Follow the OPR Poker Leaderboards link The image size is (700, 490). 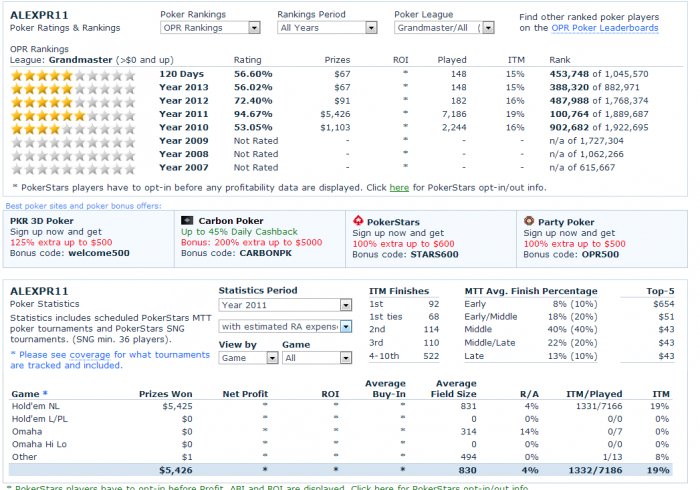coord(604,28)
